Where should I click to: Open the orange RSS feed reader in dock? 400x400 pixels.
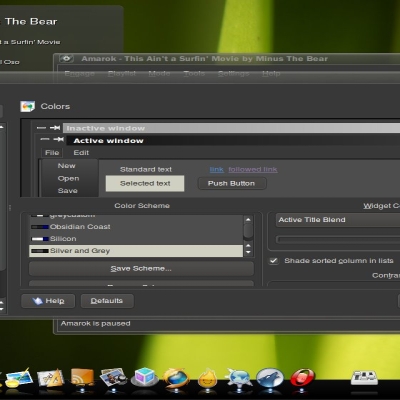click(82, 378)
